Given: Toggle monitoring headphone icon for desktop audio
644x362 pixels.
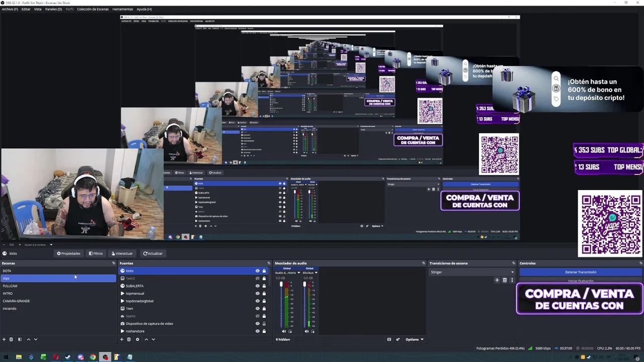Looking at the screenshot, I should 290,331.
